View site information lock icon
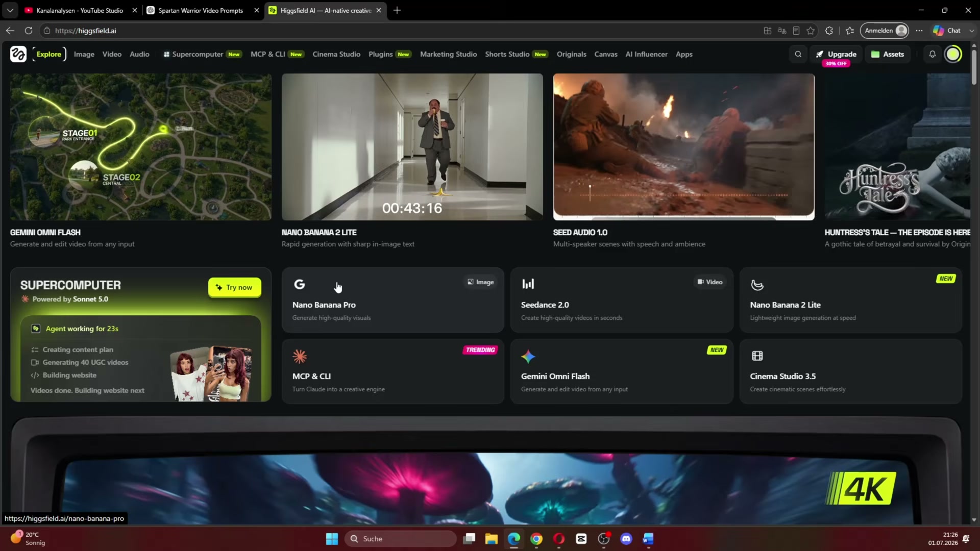The height and width of the screenshot is (551, 980). coord(47,31)
